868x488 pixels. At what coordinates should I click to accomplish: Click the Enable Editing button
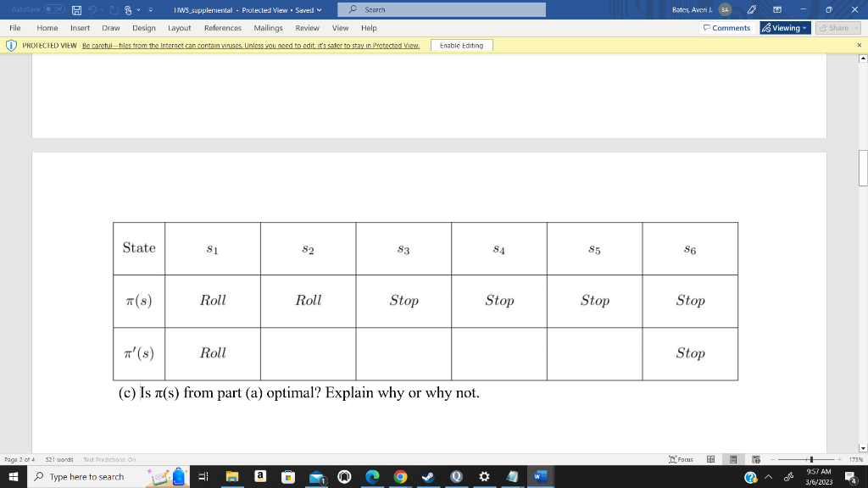click(x=462, y=45)
